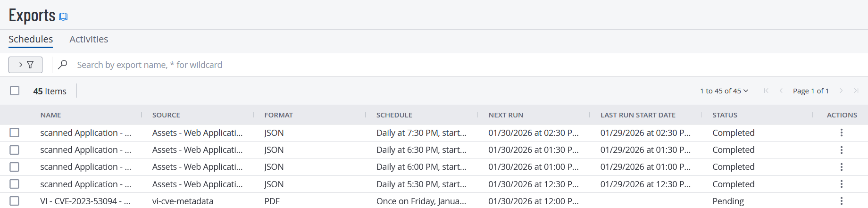868x208 pixels.
Task: Click the search magnifier icon
Action: click(63, 65)
